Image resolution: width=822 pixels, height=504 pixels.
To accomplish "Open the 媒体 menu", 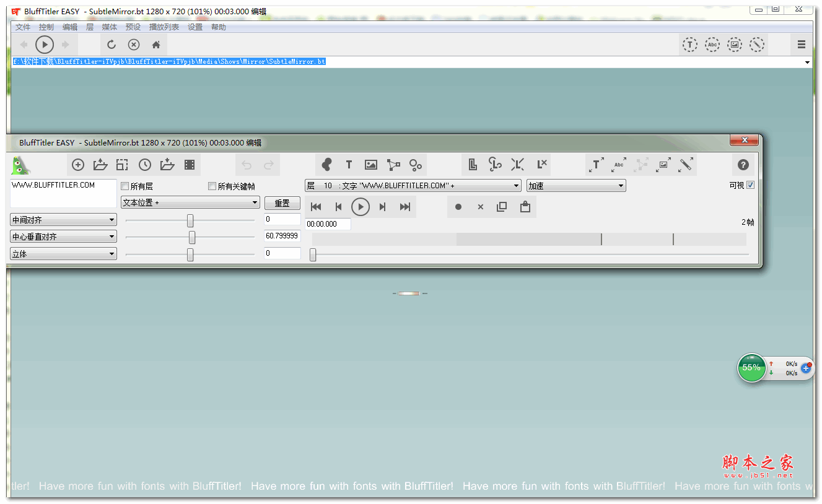I will pos(109,27).
